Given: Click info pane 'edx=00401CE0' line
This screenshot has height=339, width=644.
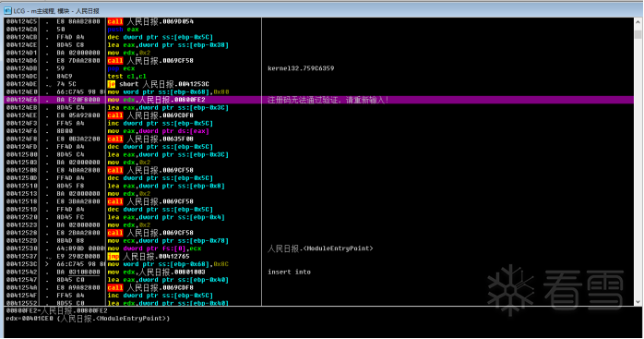Looking at the screenshot, I should [88, 319].
